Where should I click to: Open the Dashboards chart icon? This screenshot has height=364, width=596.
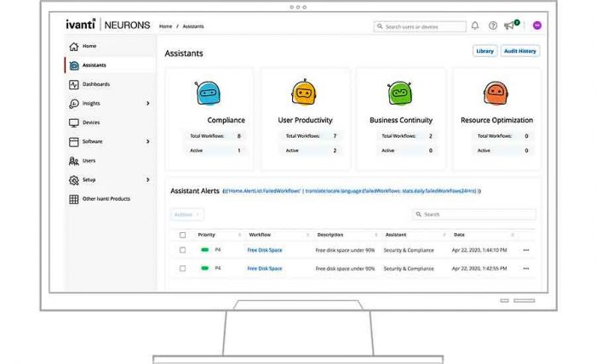click(74, 85)
